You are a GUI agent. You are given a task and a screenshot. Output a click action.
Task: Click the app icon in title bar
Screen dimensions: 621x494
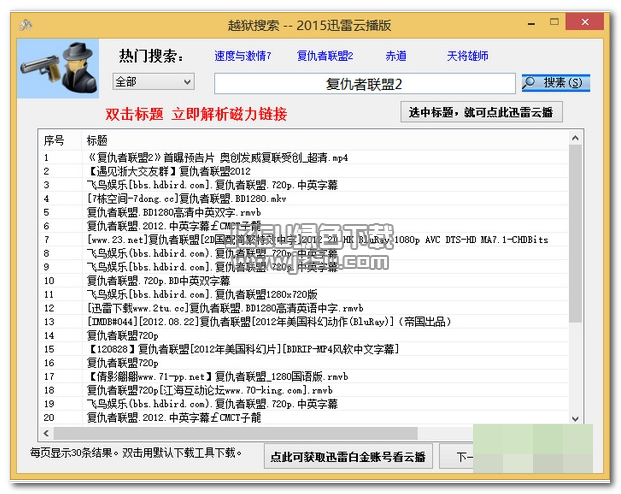pos(25,25)
